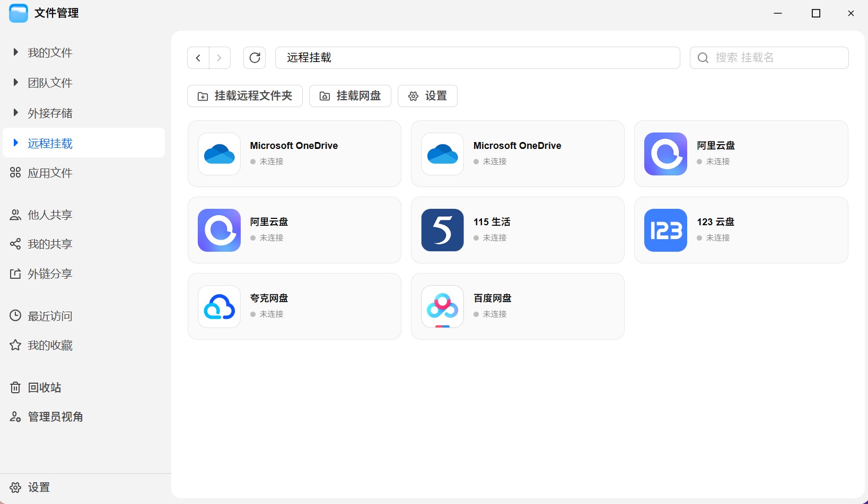Click the refresh icon beside the address bar
The height and width of the screenshot is (504, 868).
click(x=255, y=58)
